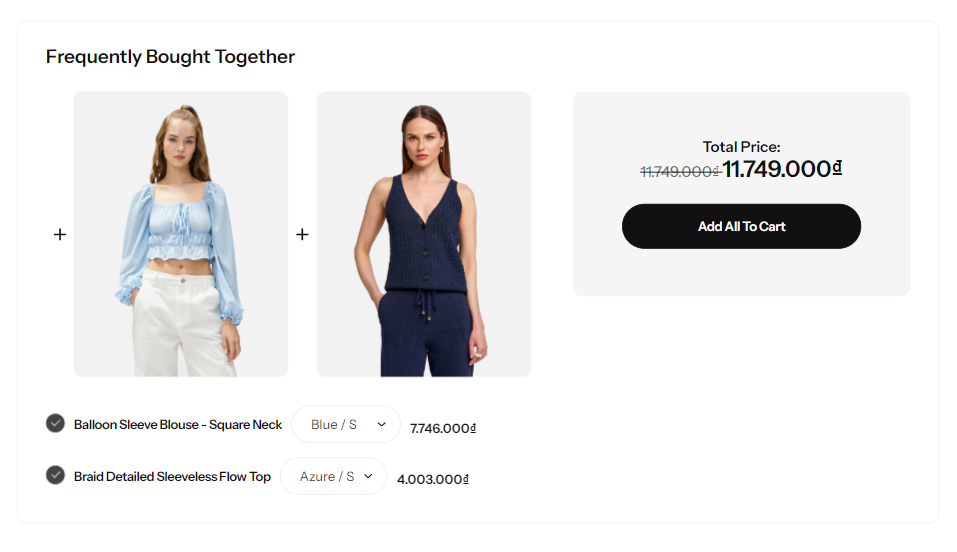This screenshot has height=552, width=957.
Task: View the navy sleeveless top photo
Action: click(x=424, y=234)
